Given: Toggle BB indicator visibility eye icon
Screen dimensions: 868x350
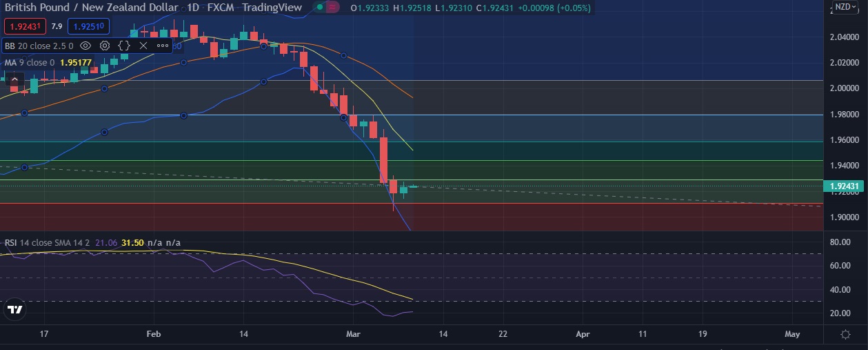Looking at the screenshot, I should [85, 46].
